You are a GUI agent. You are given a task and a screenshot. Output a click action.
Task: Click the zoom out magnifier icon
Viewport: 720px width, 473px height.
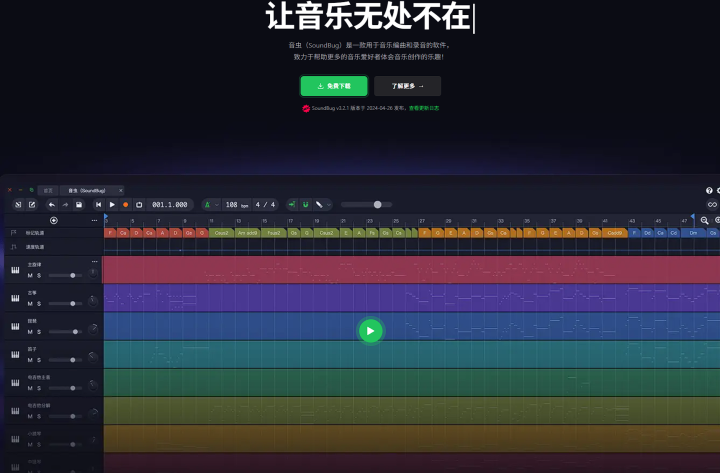(x=704, y=220)
